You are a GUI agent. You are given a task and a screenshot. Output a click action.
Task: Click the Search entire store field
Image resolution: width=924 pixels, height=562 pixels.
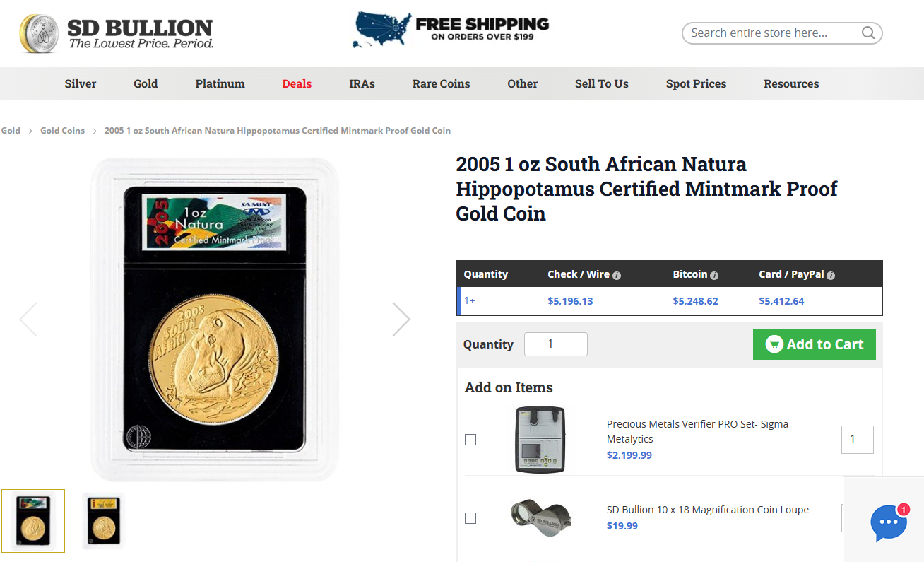(x=770, y=33)
